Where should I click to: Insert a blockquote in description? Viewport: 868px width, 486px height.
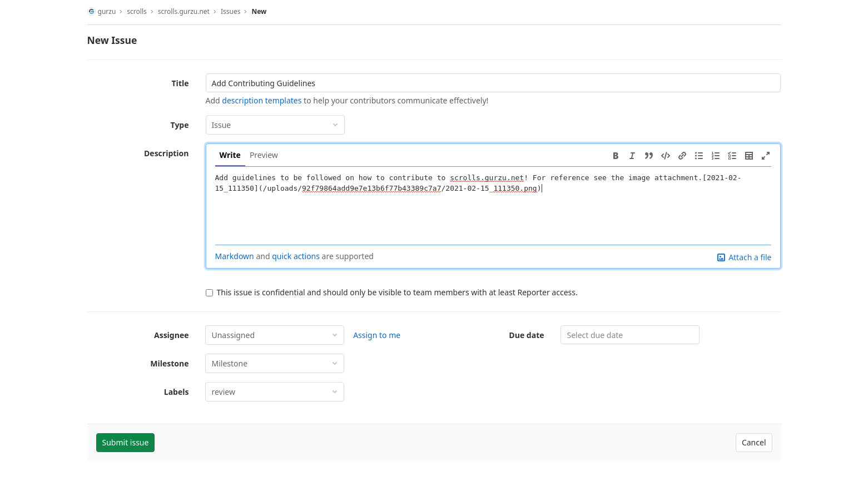coord(648,156)
